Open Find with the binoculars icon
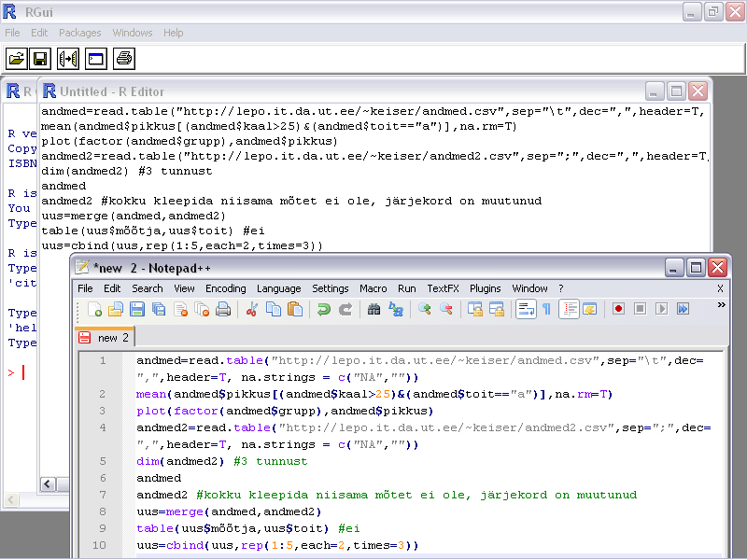The width and height of the screenshot is (747, 560). pyautogui.click(x=374, y=309)
